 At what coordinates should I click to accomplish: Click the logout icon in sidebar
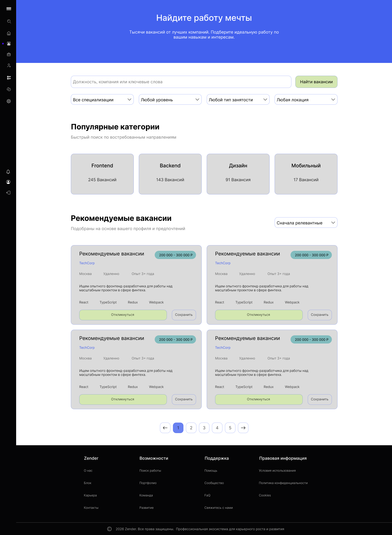[x=8, y=193]
